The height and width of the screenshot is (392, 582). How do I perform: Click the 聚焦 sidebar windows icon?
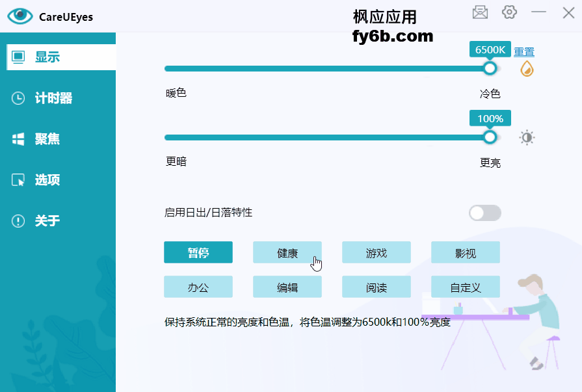[x=18, y=139]
